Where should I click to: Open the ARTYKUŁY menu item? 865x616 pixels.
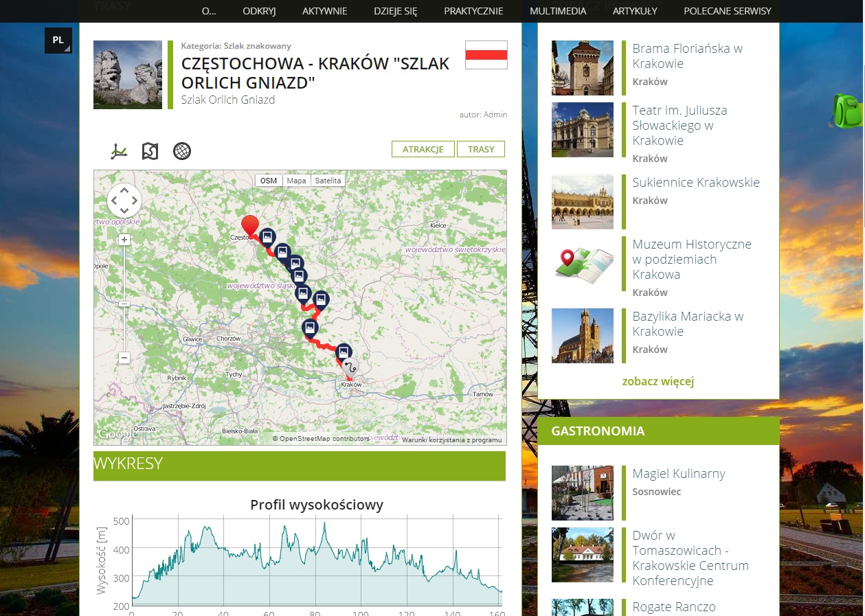click(635, 11)
